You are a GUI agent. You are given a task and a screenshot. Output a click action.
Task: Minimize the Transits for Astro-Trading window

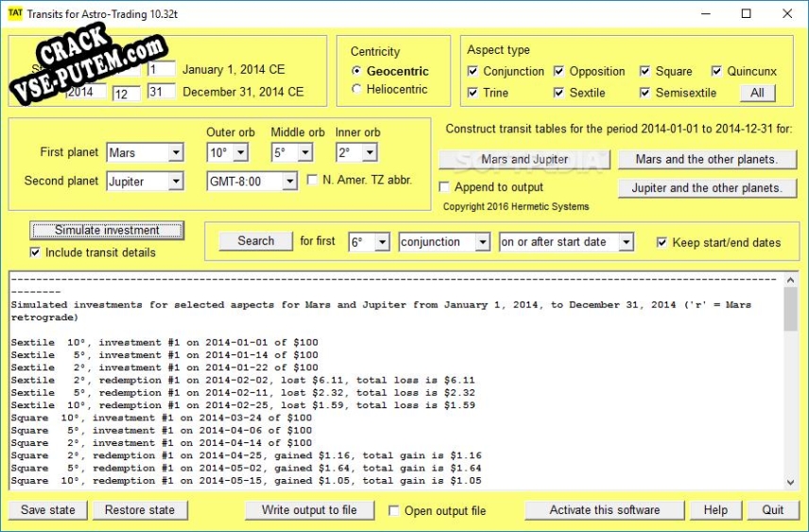[x=705, y=14]
